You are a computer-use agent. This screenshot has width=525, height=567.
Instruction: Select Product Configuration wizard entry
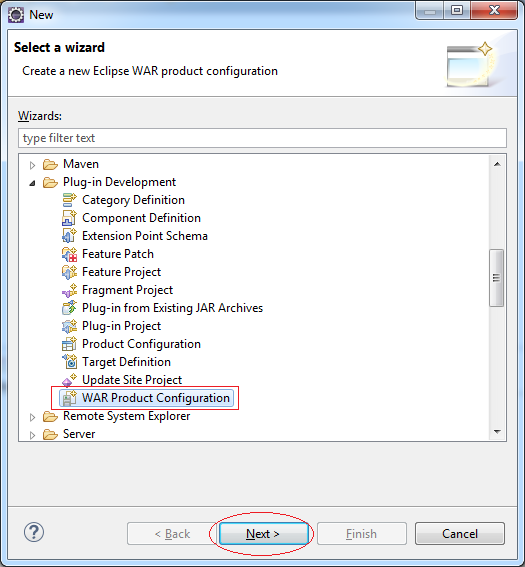click(141, 344)
